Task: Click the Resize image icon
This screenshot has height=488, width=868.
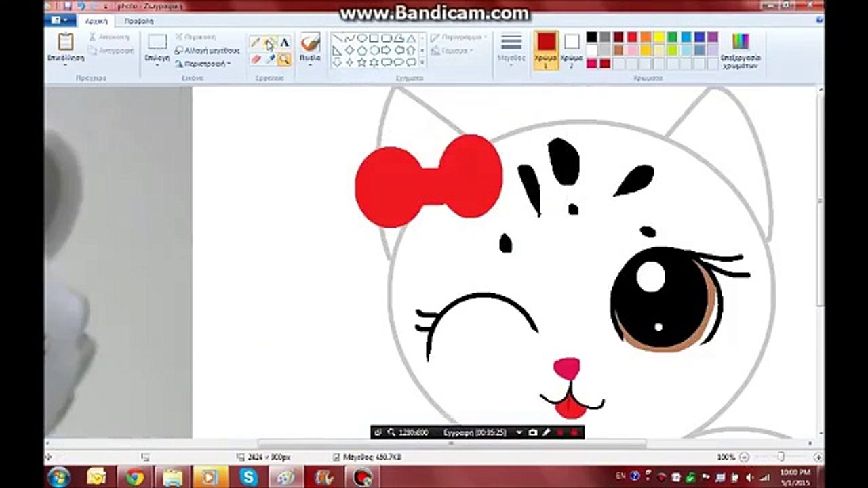Action: click(179, 51)
